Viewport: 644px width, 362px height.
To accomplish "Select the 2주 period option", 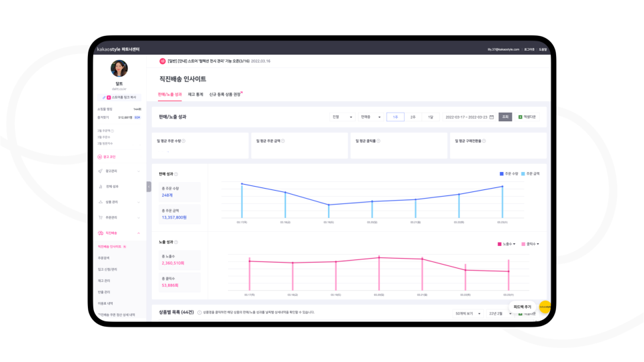I will [x=413, y=117].
